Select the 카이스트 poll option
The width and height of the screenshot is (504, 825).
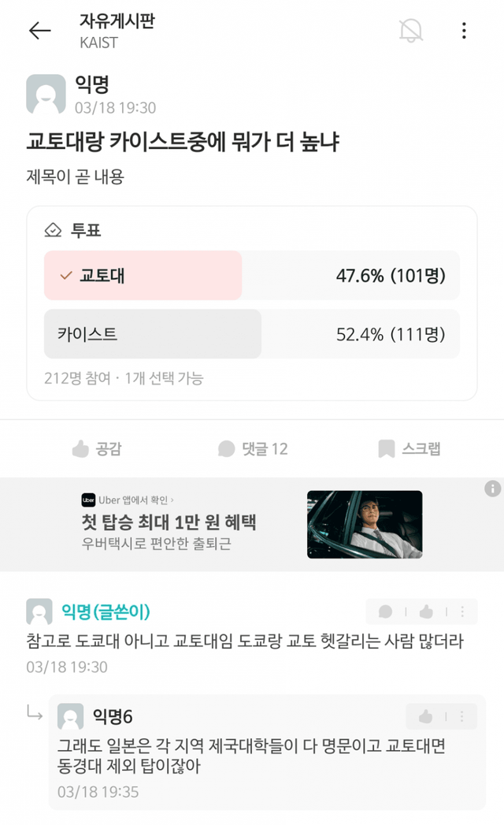click(x=153, y=334)
